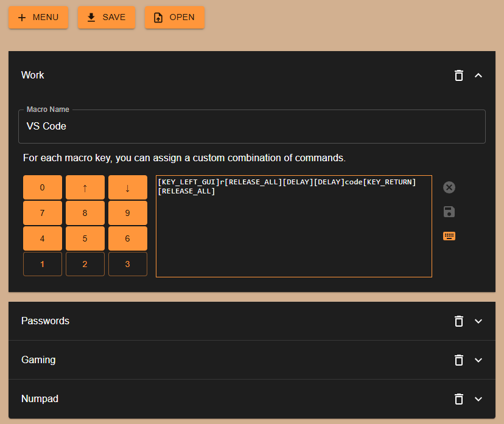The width and height of the screenshot is (504, 424).
Task: Save macro with the floppy disk icon
Action: click(x=449, y=212)
